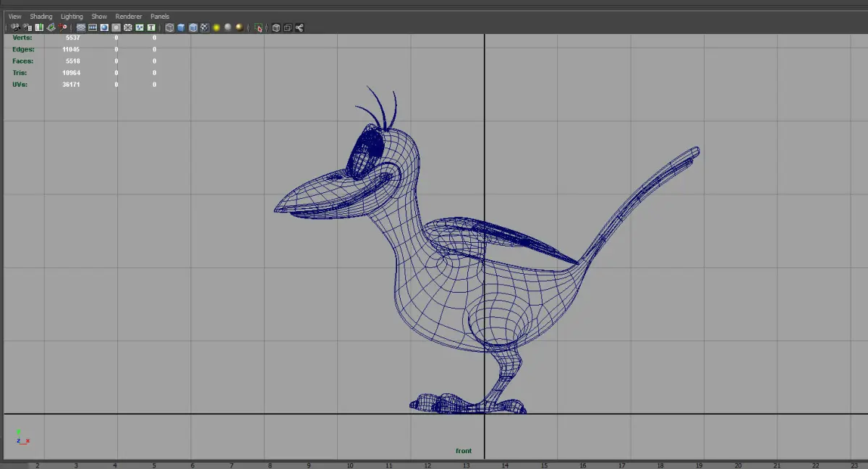This screenshot has width=868, height=469.
Task: Toggle high quality gold sphere icon
Action: coord(239,27)
